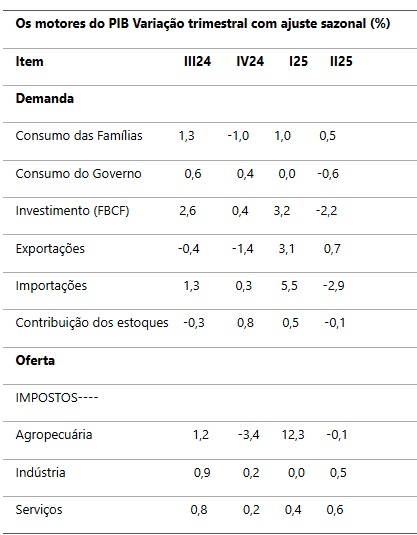The width and height of the screenshot is (417, 535).
Task: Select the Importações row label
Action: pyautogui.click(x=51, y=286)
